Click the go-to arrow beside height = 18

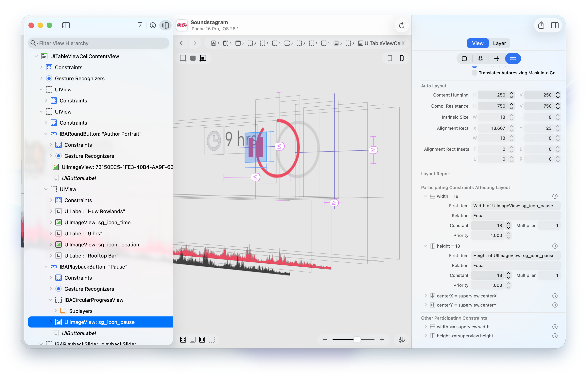click(555, 246)
